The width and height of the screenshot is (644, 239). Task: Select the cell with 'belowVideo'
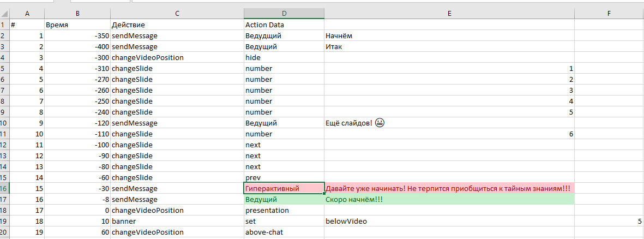click(x=449, y=221)
